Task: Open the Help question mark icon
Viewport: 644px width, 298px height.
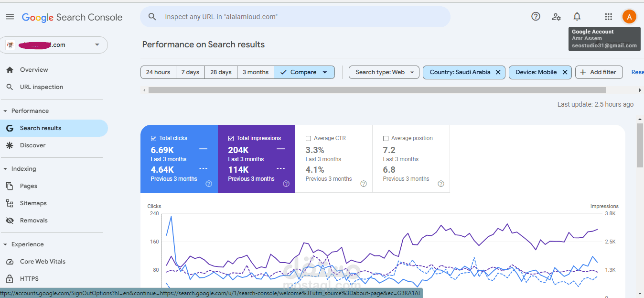Action: (x=536, y=17)
